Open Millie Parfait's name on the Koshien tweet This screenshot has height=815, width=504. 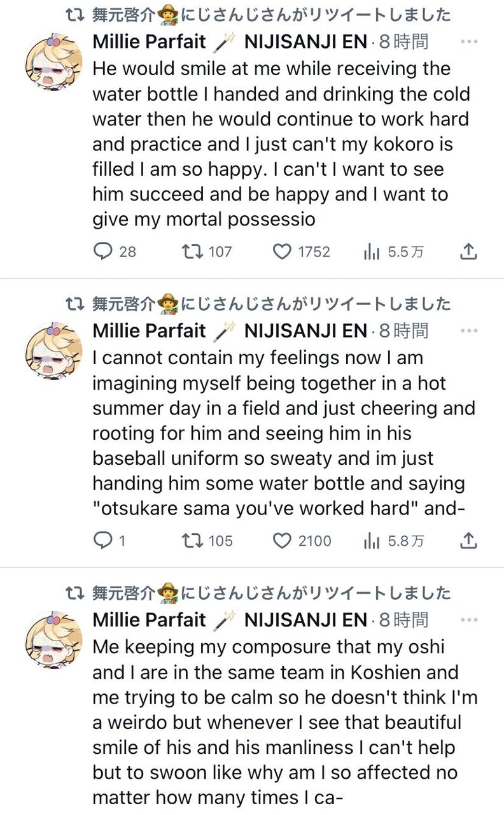[149, 620]
